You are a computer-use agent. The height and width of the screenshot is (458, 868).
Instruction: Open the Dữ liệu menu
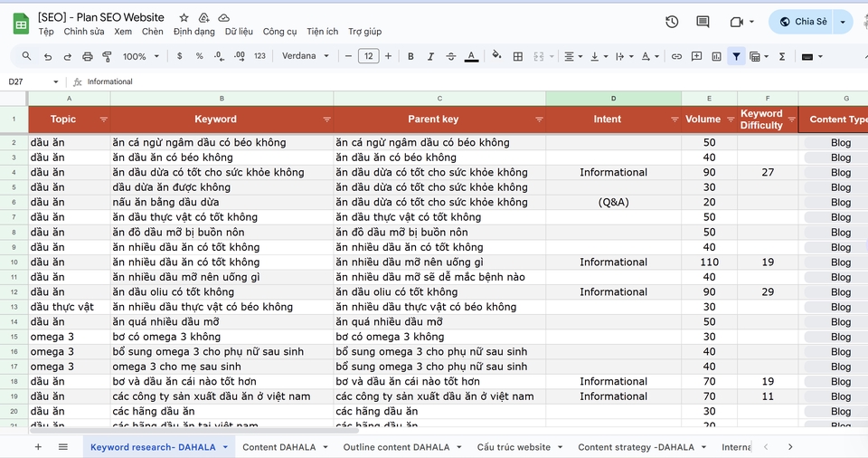239,32
